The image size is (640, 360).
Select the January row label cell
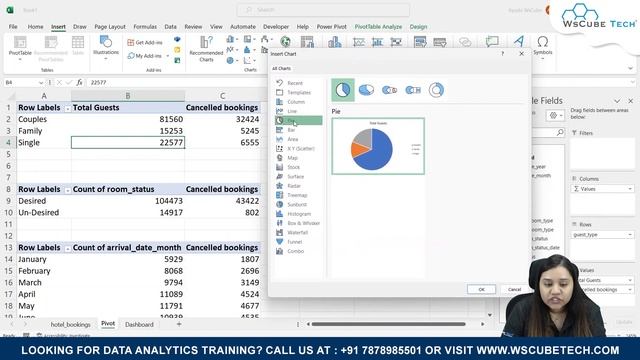click(x=44, y=259)
